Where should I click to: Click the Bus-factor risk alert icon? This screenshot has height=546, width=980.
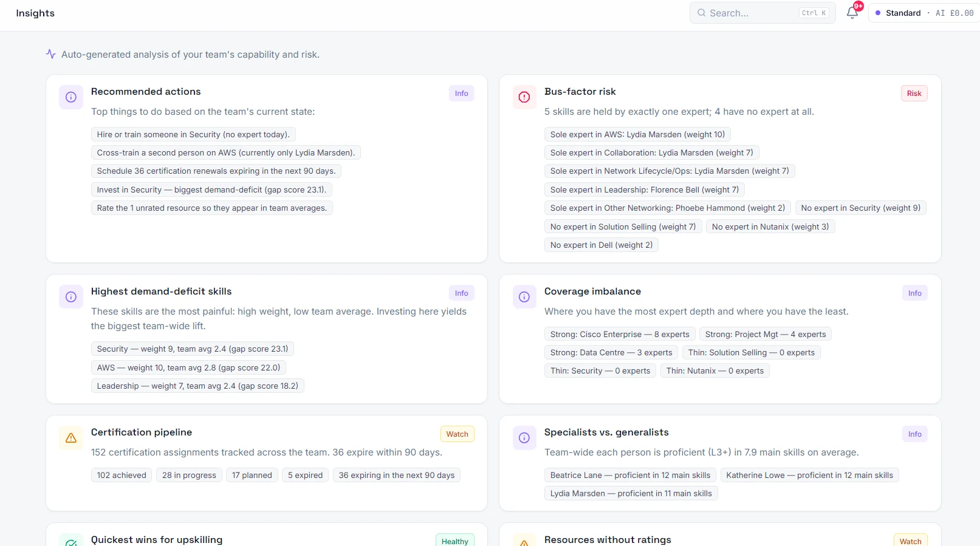click(x=524, y=97)
